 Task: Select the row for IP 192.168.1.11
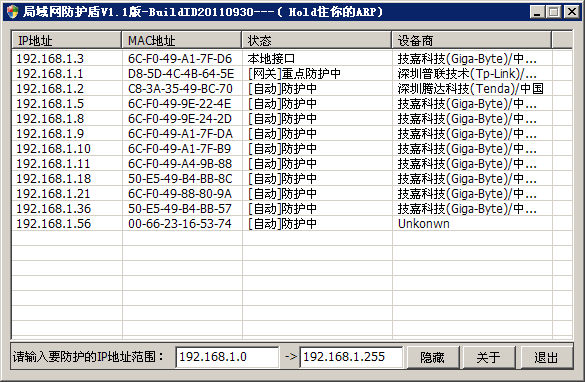pos(292,163)
